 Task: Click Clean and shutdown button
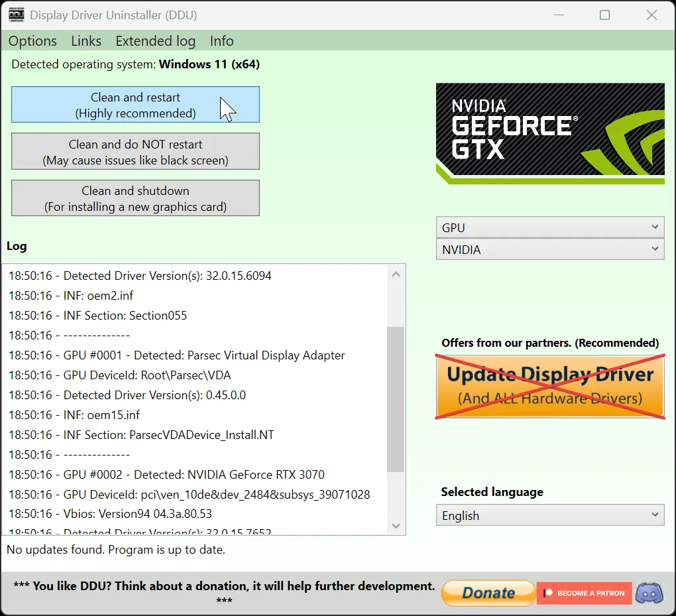click(135, 198)
